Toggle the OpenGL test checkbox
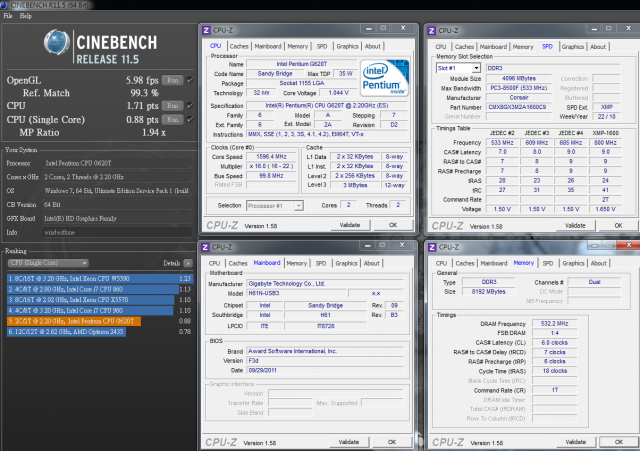 point(190,80)
